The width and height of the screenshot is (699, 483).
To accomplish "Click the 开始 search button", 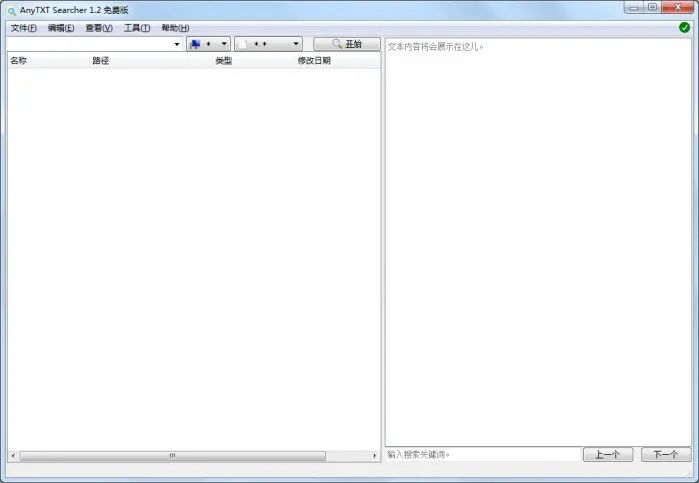I will (x=347, y=44).
